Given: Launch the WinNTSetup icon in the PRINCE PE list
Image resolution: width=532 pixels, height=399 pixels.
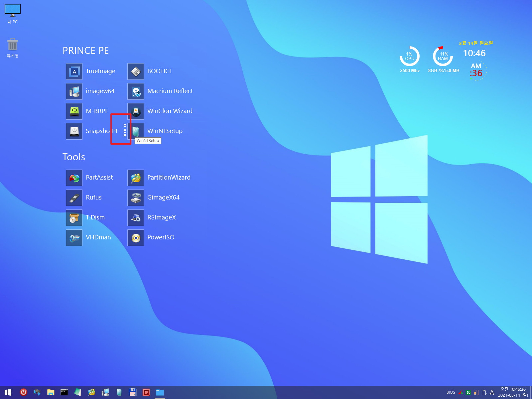Looking at the screenshot, I should [136, 131].
